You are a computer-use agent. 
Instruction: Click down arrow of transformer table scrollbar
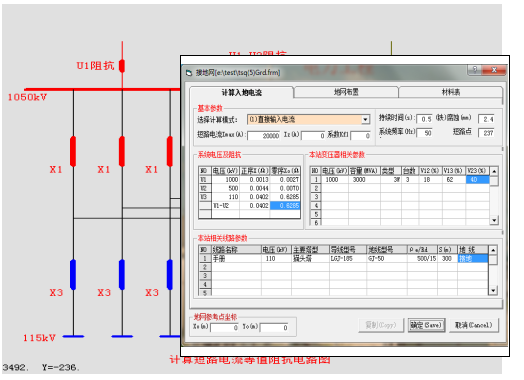pos(494,220)
